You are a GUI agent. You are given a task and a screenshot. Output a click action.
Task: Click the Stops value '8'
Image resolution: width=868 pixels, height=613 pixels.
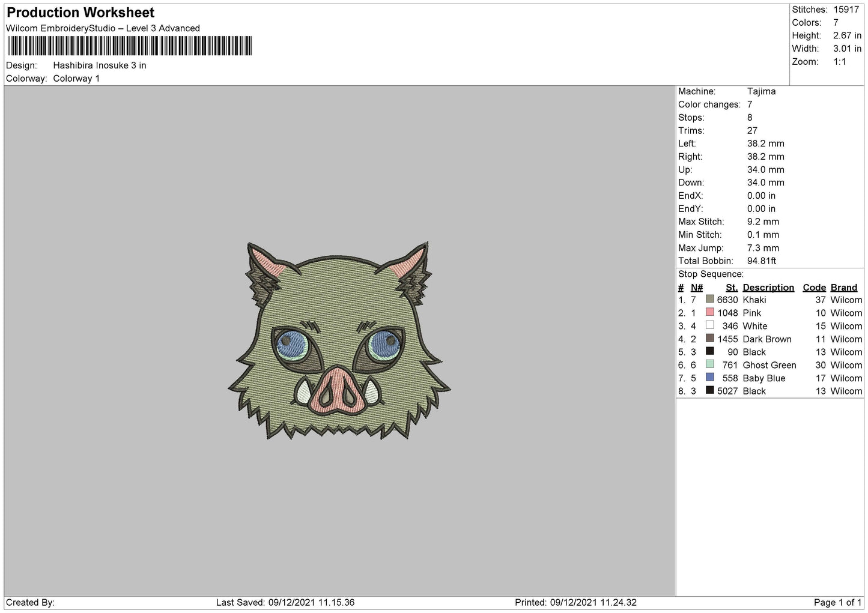click(750, 118)
